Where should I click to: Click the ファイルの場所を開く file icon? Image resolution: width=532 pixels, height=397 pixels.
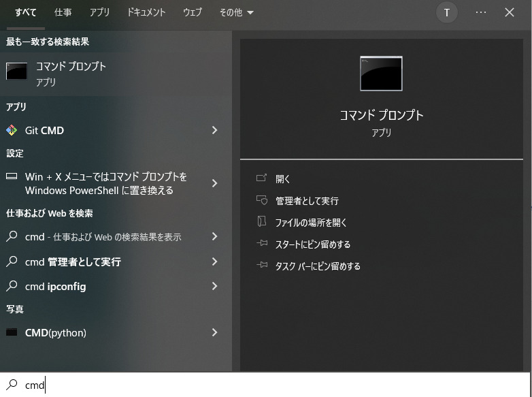pos(262,222)
